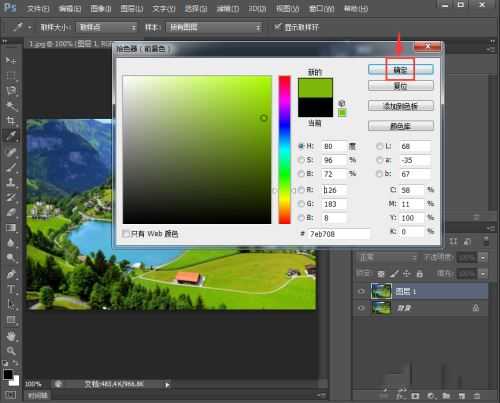Select the Horizontal Type tool
The height and width of the screenshot is (403, 500).
(11, 289)
